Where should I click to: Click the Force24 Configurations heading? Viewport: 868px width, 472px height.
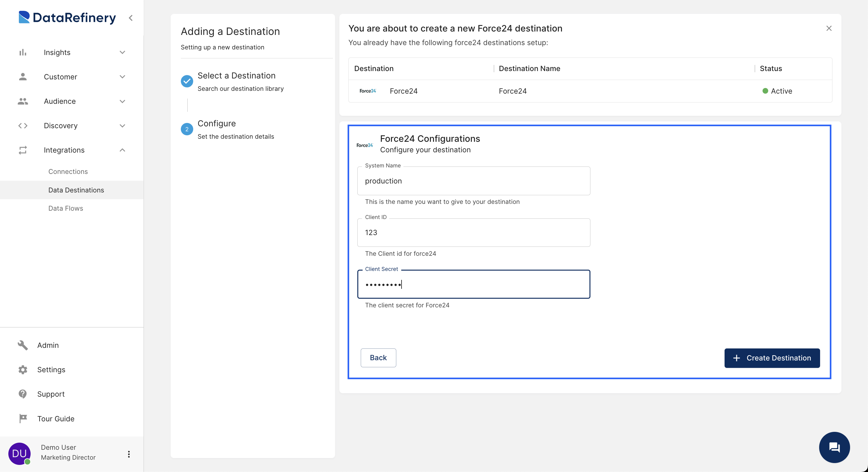tap(430, 138)
